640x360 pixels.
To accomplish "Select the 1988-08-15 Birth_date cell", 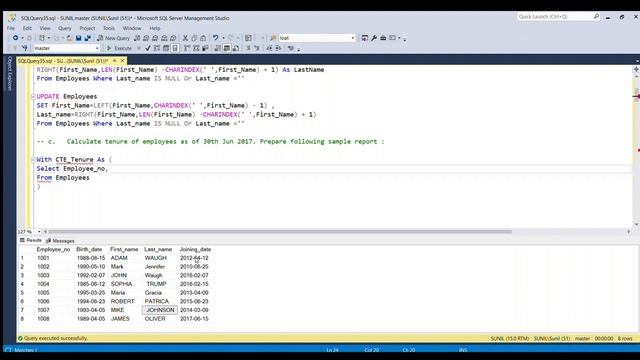I will tap(91, 258).
